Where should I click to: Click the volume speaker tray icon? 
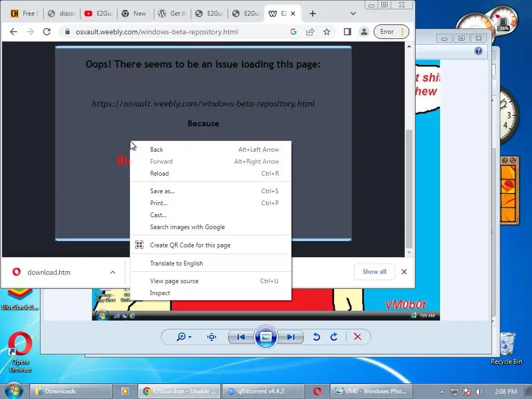point(480,392)
